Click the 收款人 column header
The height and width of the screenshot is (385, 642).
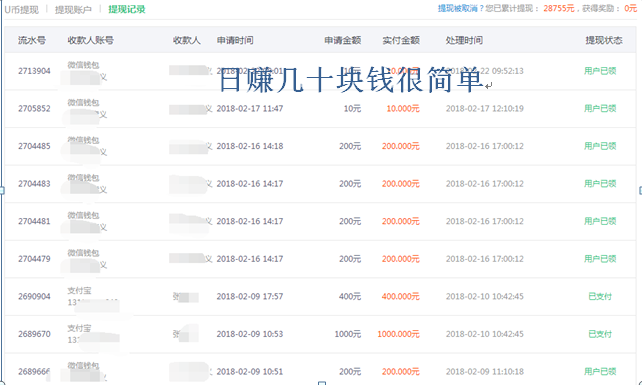[x=186, y=40]
